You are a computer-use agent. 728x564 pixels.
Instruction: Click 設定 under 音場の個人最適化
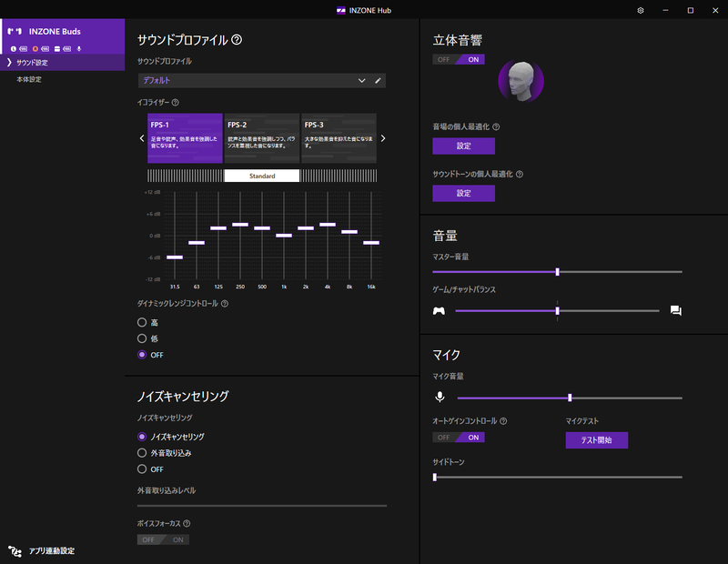[x=463, y=146]
